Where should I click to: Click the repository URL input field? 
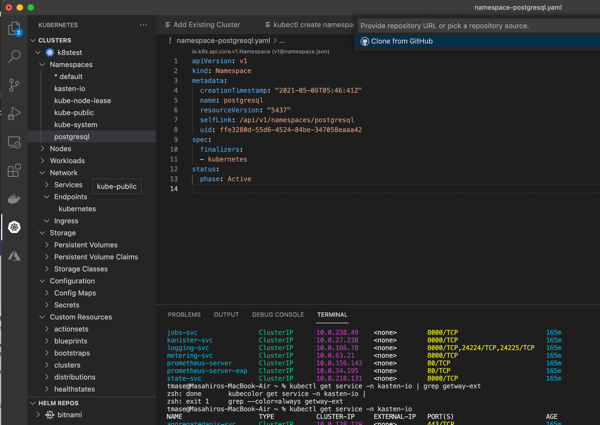click(479, 26)
